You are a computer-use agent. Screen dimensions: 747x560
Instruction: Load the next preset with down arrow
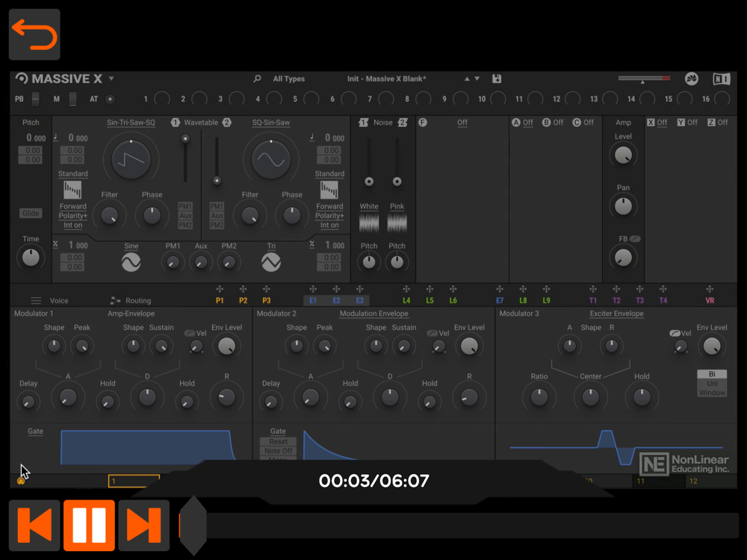point(477,78)
